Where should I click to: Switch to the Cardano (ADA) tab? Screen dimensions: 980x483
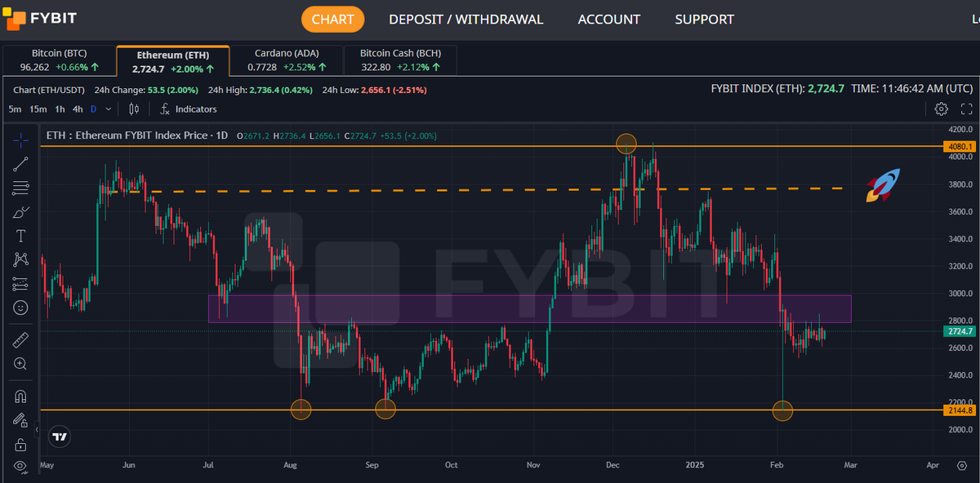pyautogui.click(x=285, y=60)
